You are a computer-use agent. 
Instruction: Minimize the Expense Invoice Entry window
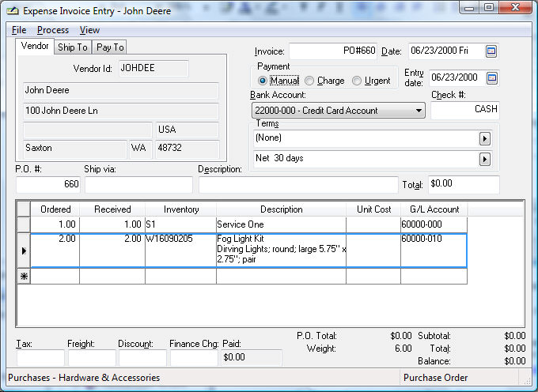point(470,7)
